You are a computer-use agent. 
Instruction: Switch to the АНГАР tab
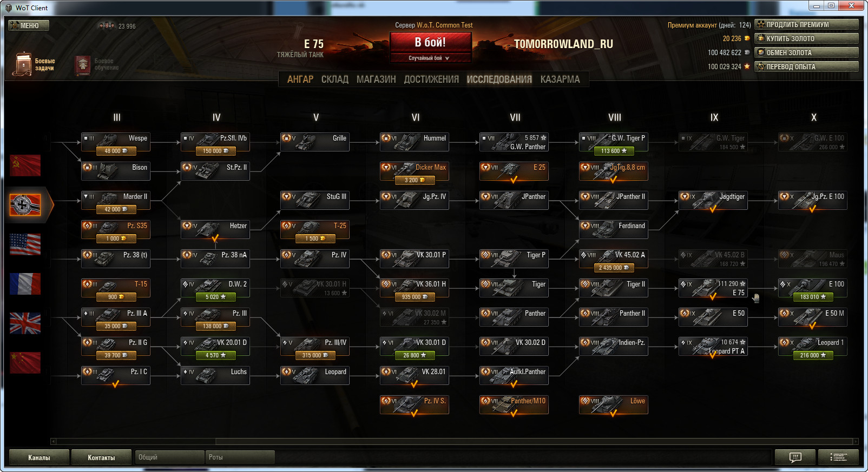pos(300,79)
